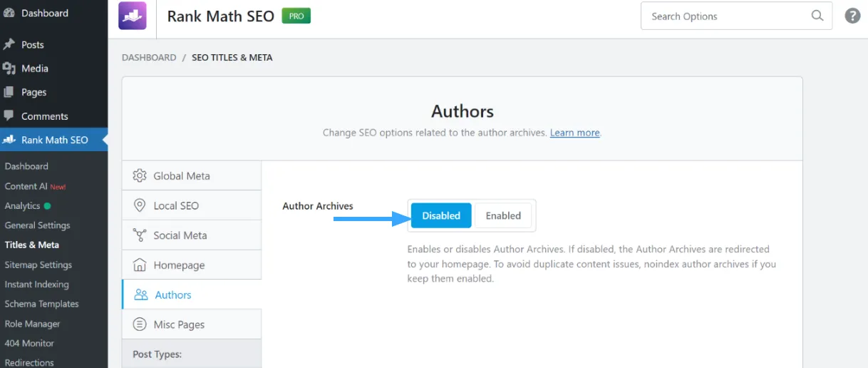
Task: Open Social Meta tab
Action: [x=192, y=235]
